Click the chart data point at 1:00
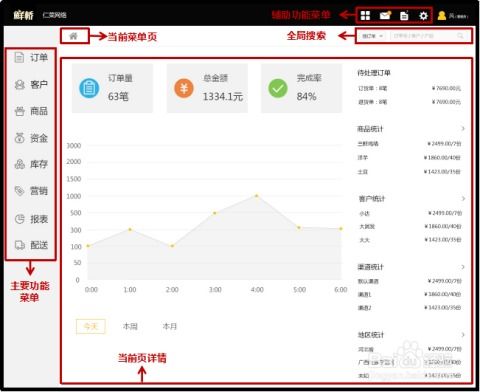 [x=130, y=230]
